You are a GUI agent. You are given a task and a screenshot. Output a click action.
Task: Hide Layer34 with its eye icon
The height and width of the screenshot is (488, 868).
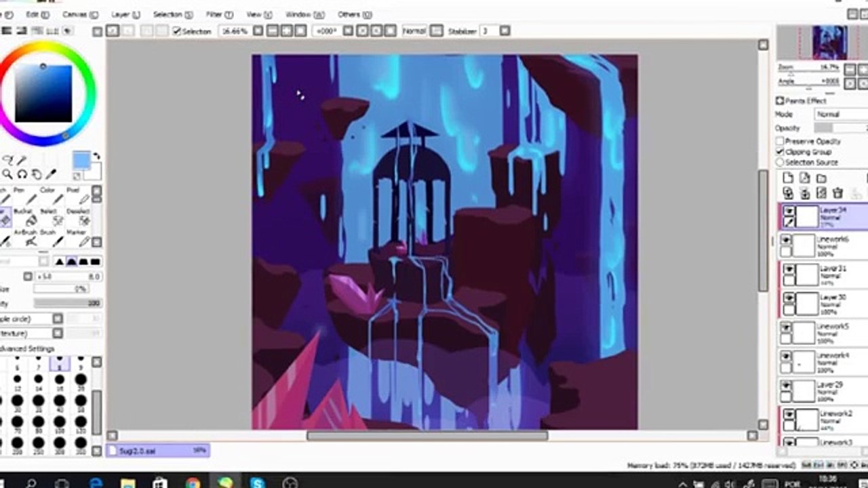click(789, 211)
